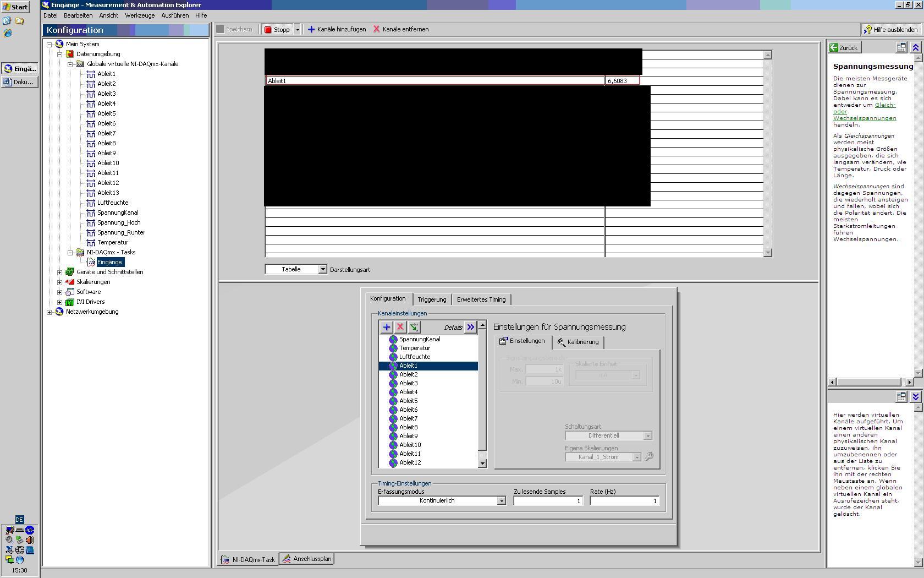Screen dimensions: 924x578
Task: Click the window icon beside Zurück in help pane
Action: (x=901, y=47)
